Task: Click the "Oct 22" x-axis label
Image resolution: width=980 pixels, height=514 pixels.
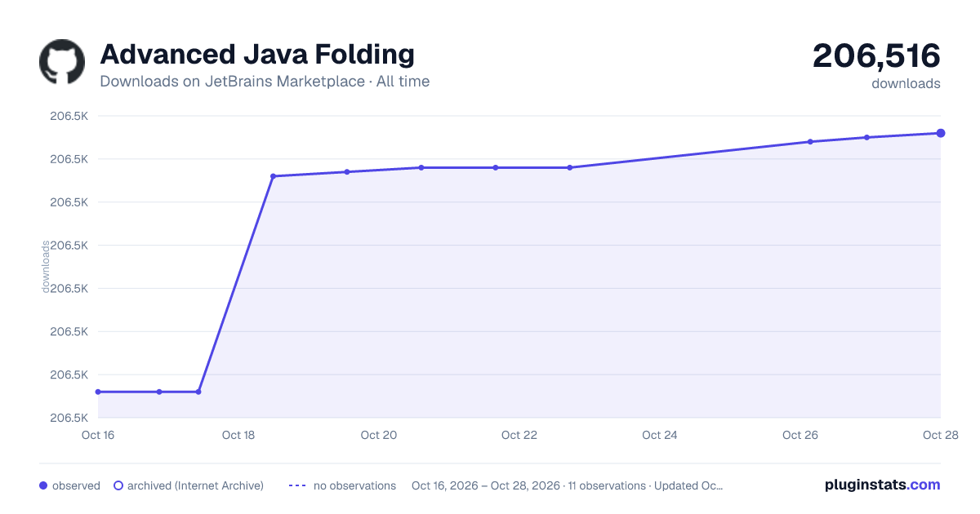Action: point(519,435)
